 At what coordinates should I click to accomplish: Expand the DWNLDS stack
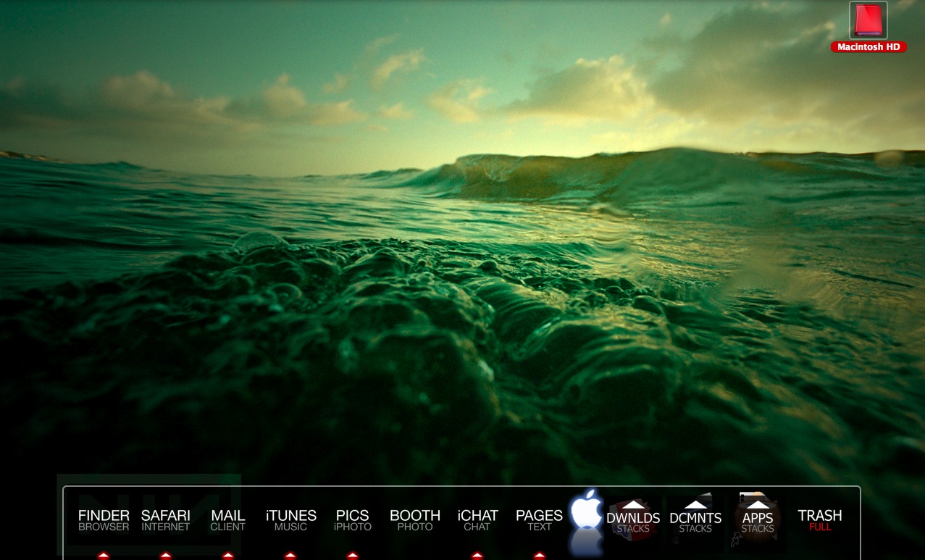(633, 517)
